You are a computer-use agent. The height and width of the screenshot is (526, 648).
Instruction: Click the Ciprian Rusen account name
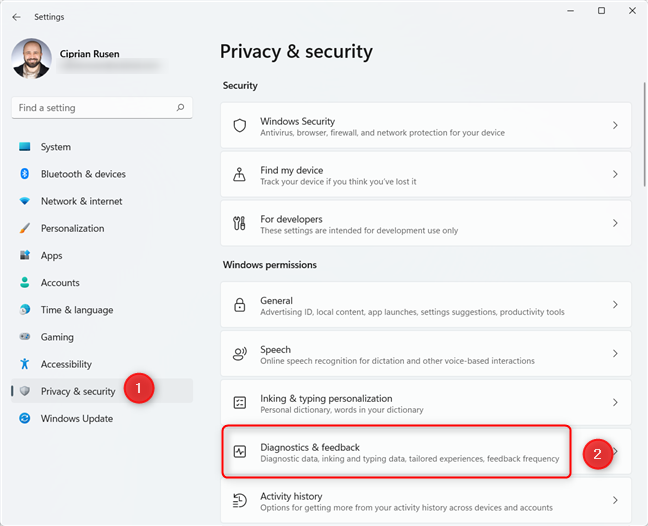(x=90, y=54)
